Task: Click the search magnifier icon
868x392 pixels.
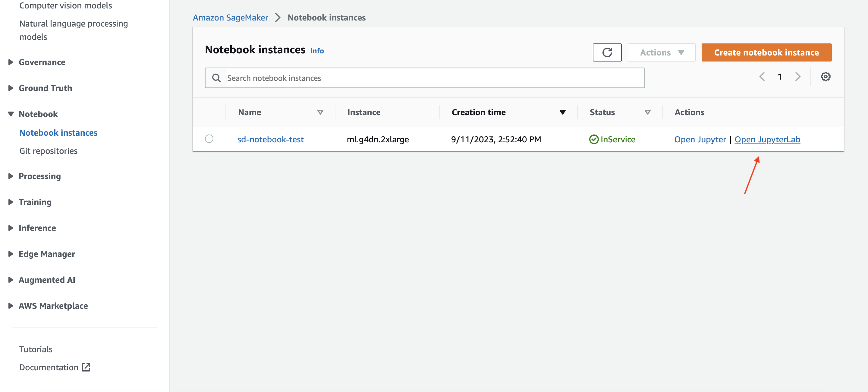Action: coord(216,78)
